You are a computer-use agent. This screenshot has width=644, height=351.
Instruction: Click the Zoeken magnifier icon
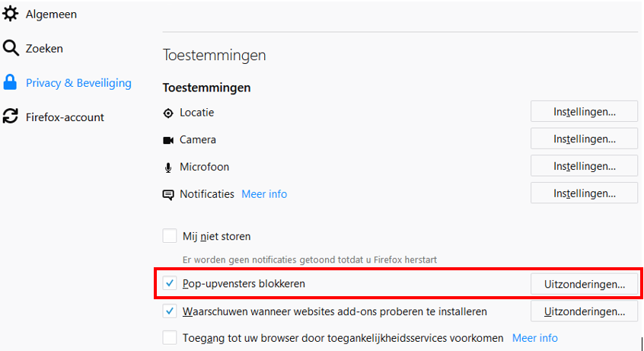pyautogui.click(x=11, y=49)
